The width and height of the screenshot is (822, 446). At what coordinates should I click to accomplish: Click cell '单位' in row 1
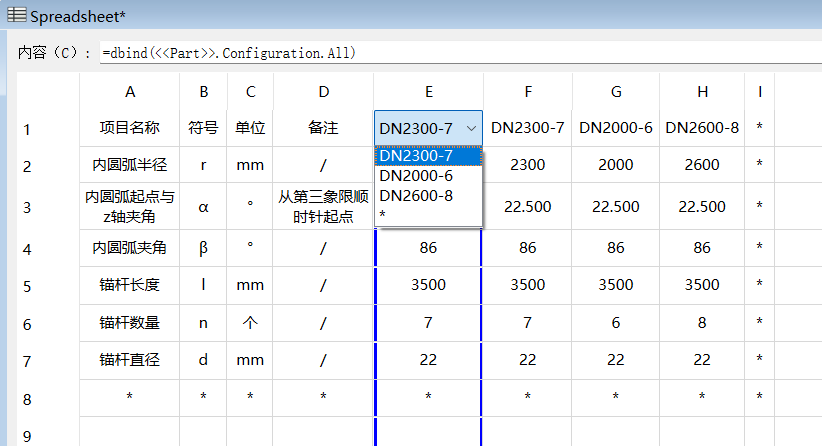pyautogui.click(x=250, y=128)
